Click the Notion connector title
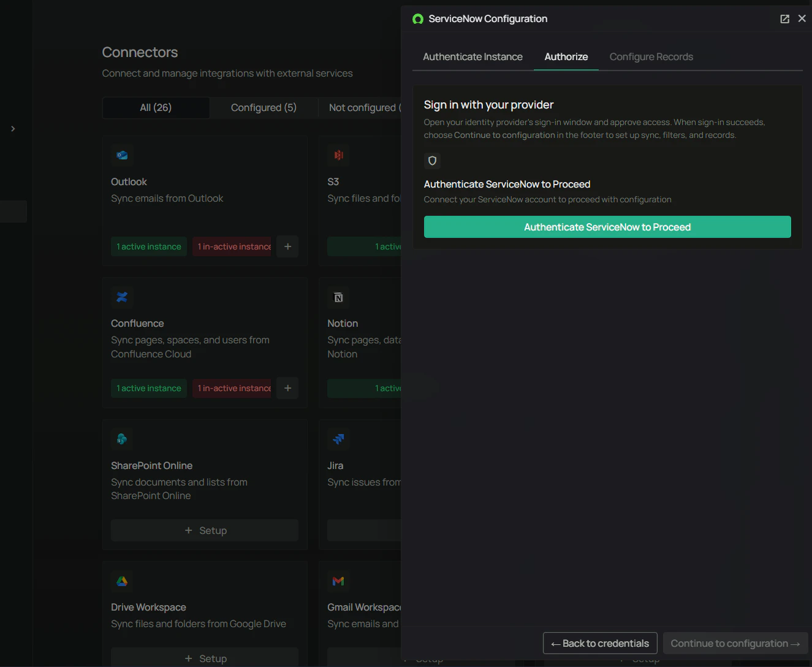This screenshot has width=812, height=667. click(x=343, y=323)
